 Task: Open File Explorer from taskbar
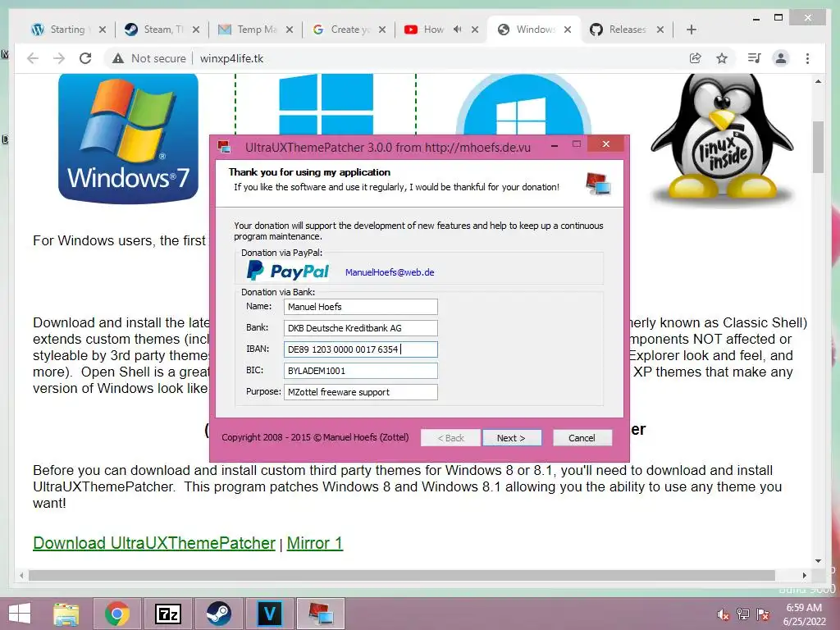(66, 614)
